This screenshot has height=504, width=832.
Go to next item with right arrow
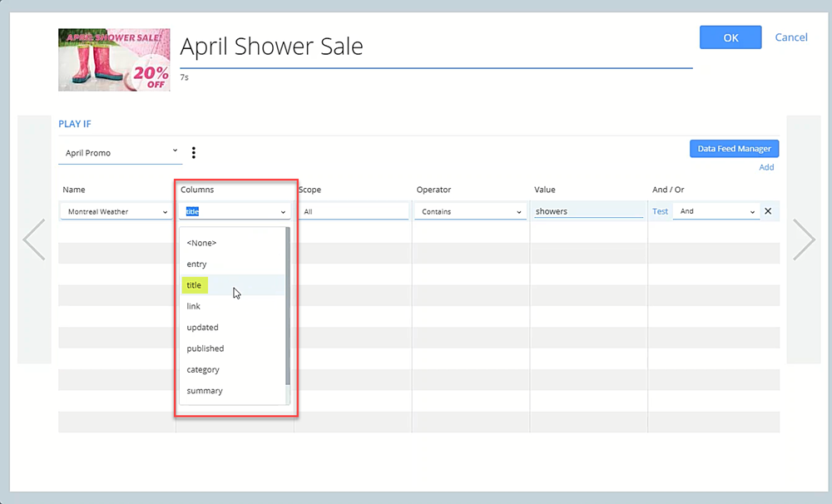pyautogui.click(x=804, y=240)
